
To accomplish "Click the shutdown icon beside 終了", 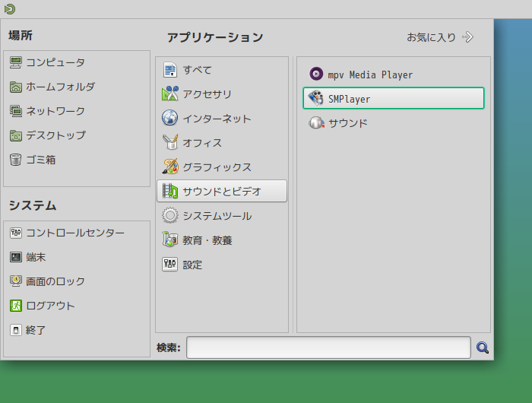I will coord(16,330).
